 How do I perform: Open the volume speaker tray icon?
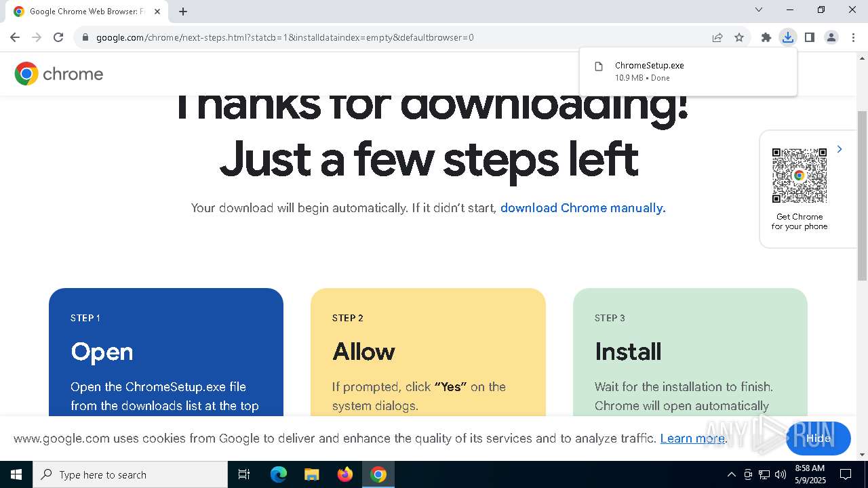click(781, 474)
